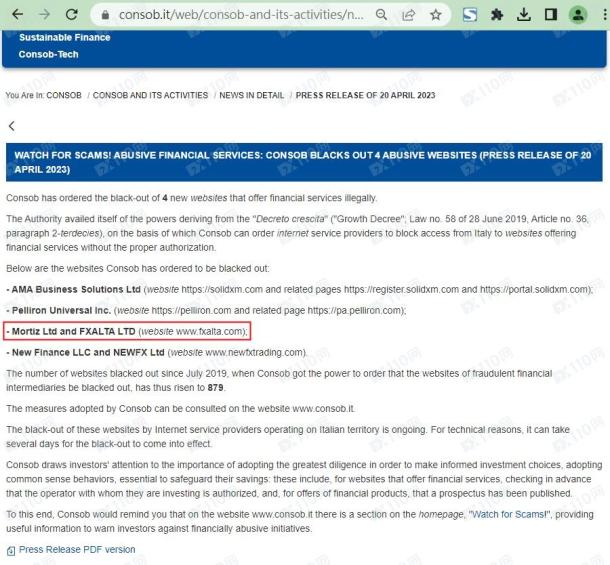Open the "Watch for Scams!" link
This screenshot has height=565, width=610.
point(509,514)
